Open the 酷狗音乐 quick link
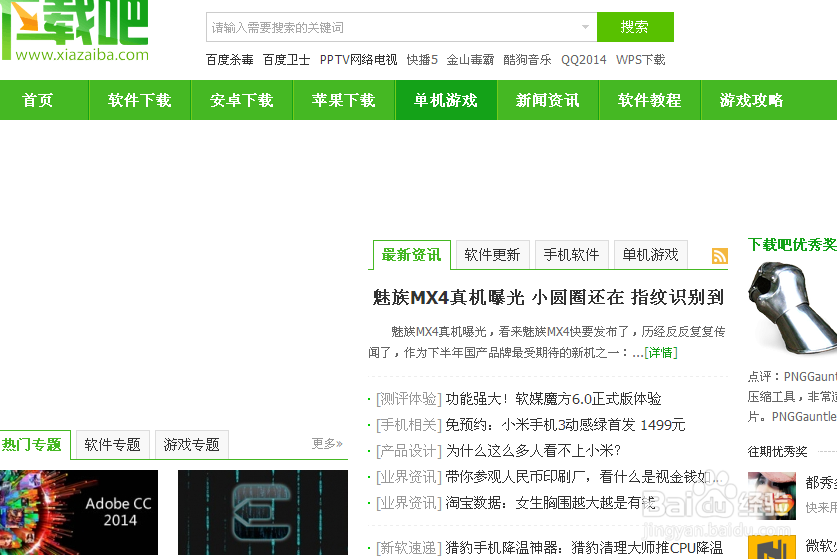Screen dimensions: 837x559 point(527,60)
